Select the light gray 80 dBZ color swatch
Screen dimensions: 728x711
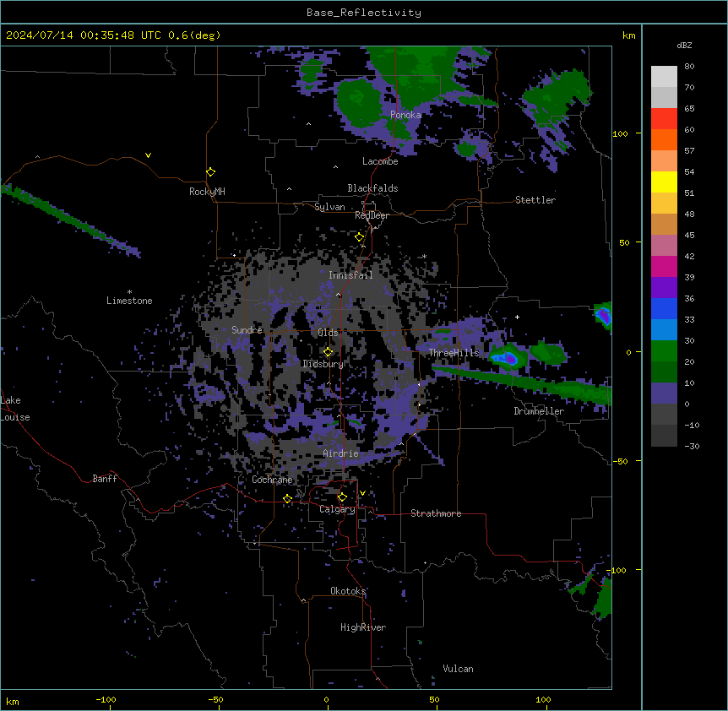[664, 77]
